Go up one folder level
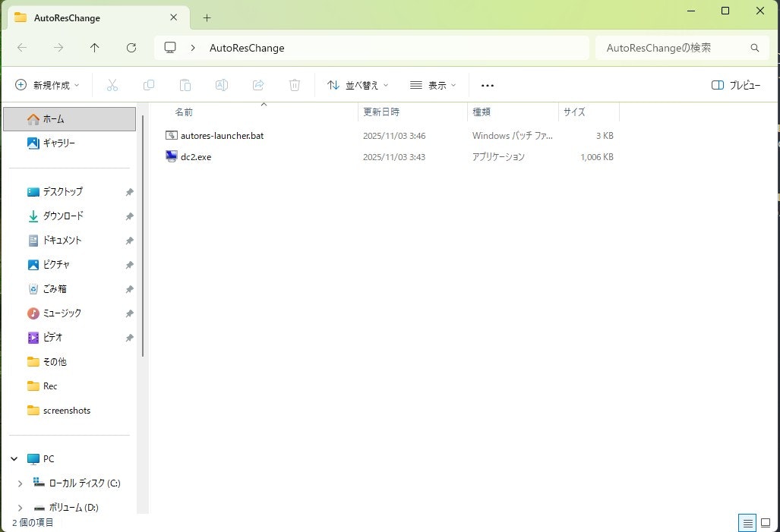This screenshot has width=780, height=532. point(94,48)
